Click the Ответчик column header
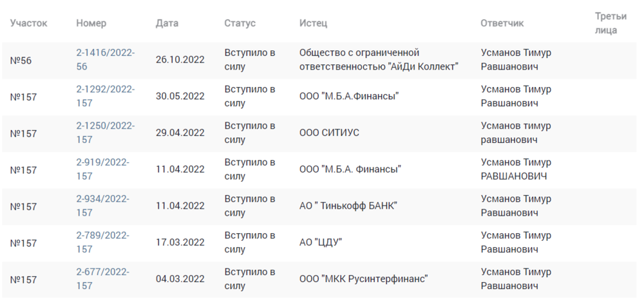 coord(502,23)
